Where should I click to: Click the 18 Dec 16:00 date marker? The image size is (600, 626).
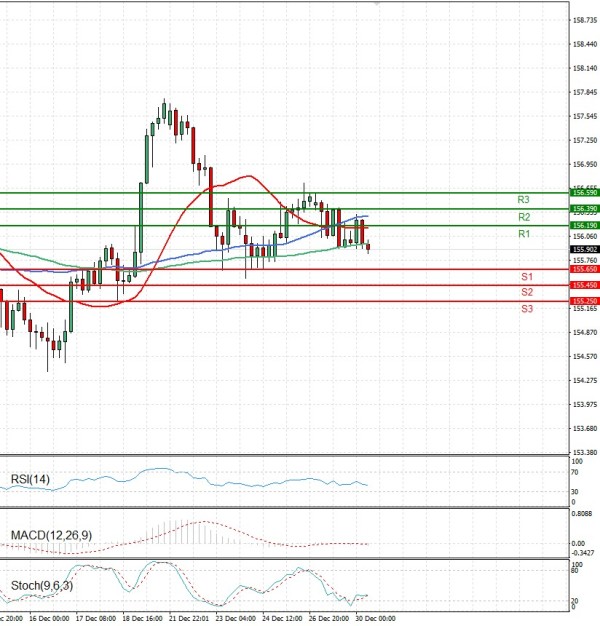coord(140,618)
